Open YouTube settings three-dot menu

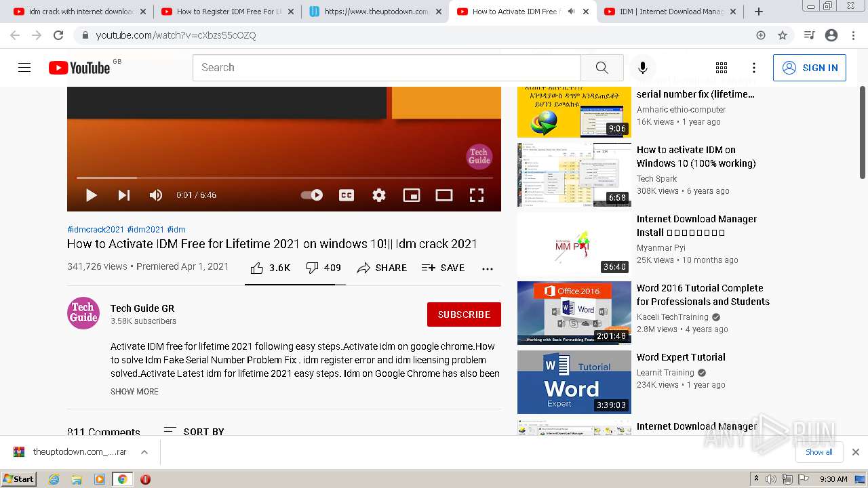[754, 68]
